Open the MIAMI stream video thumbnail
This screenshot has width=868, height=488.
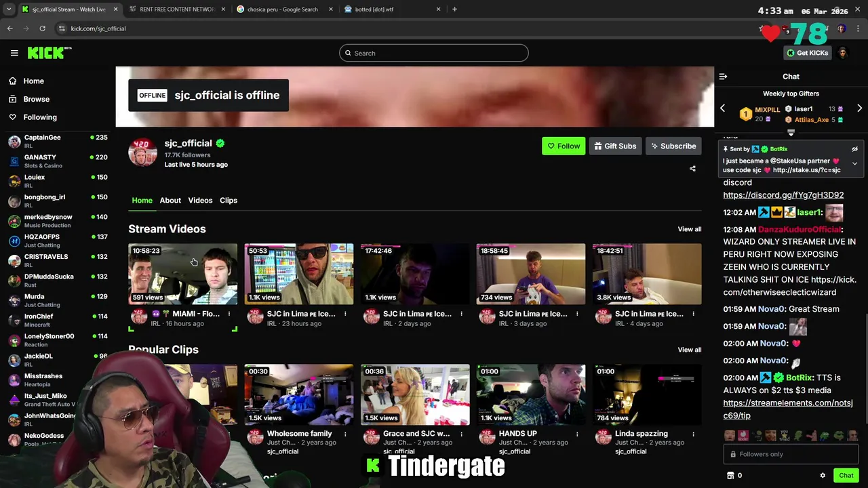pos(183,274)
